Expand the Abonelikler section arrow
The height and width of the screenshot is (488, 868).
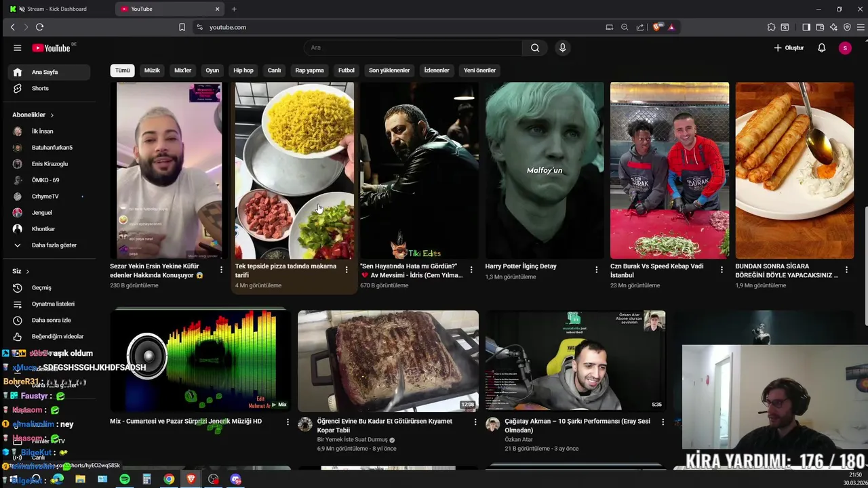tap(52, 115)
